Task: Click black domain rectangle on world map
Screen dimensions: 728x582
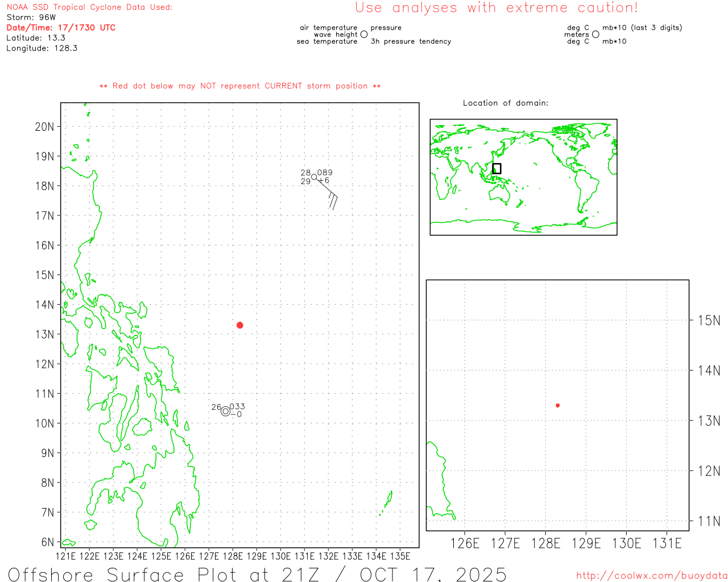Action: tap(497, 168)
